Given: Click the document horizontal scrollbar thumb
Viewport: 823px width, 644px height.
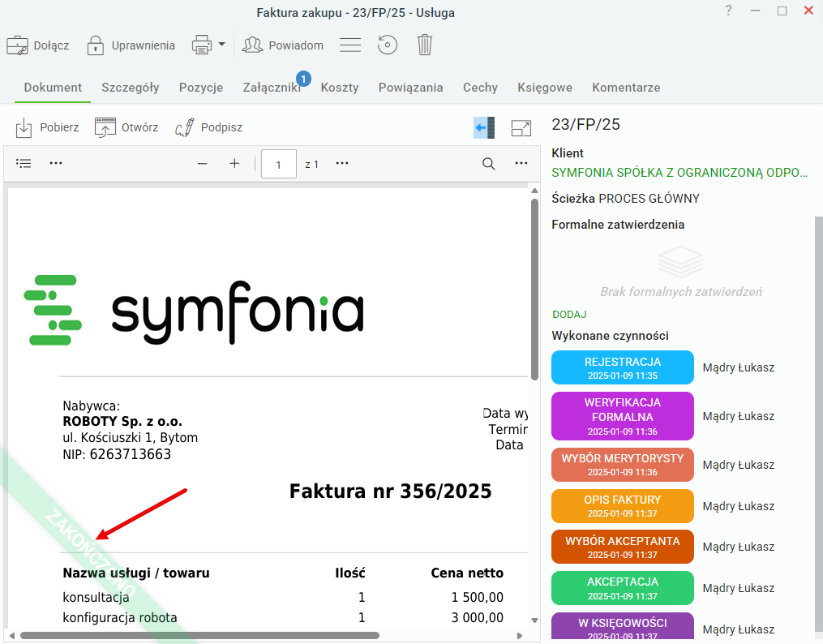Looking at the screenshot, I should pyautogui.click(x=199, y=636).
